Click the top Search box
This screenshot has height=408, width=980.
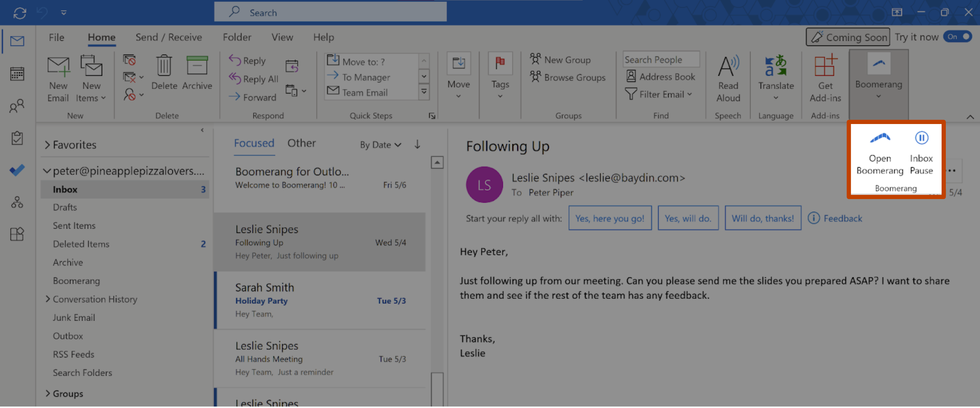[x=330, y=12]
